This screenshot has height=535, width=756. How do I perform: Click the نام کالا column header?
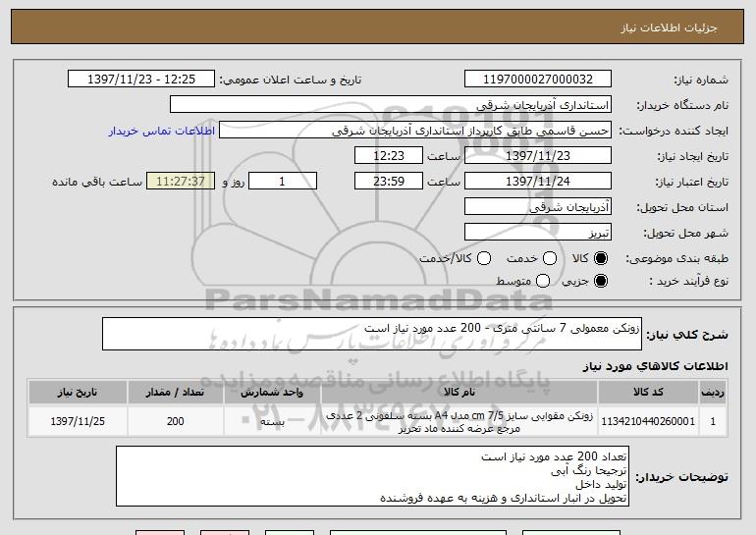coord(459,393)
